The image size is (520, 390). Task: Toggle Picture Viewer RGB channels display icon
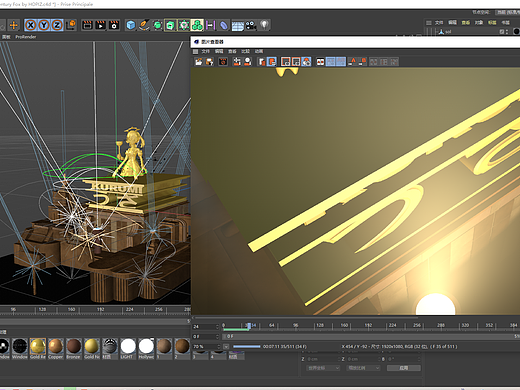pyautogui.click(x=306, y=62)
